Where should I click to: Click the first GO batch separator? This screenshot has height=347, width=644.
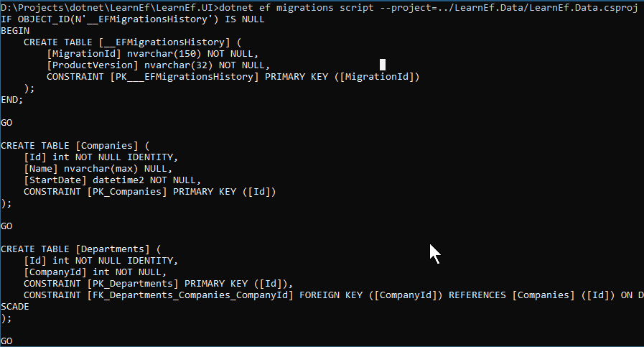pyautogui.click(x=6, y=123)
